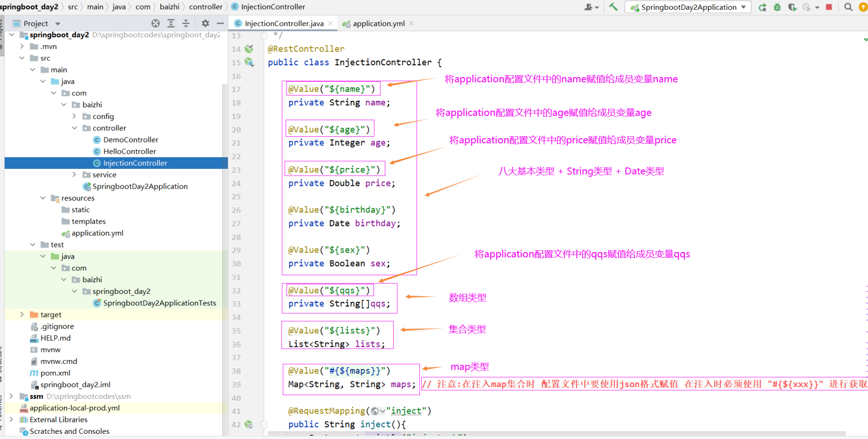Hide the Project tool window with minus icon
Image resolution: width=868 pixels, height=439 pixels.
(x=220, y=23)
